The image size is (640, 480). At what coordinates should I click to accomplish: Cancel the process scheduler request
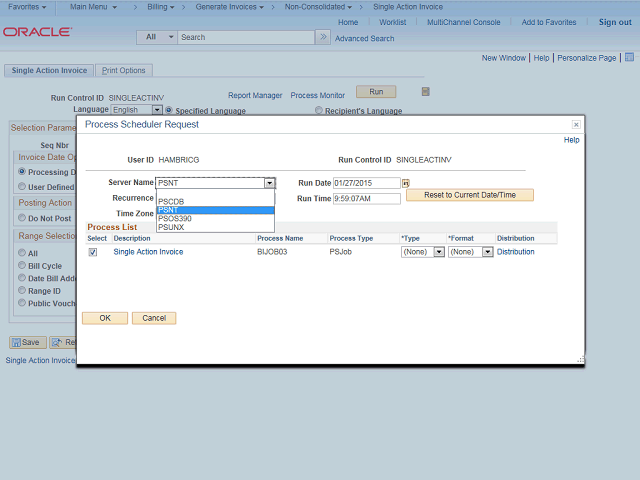point(154,318)
